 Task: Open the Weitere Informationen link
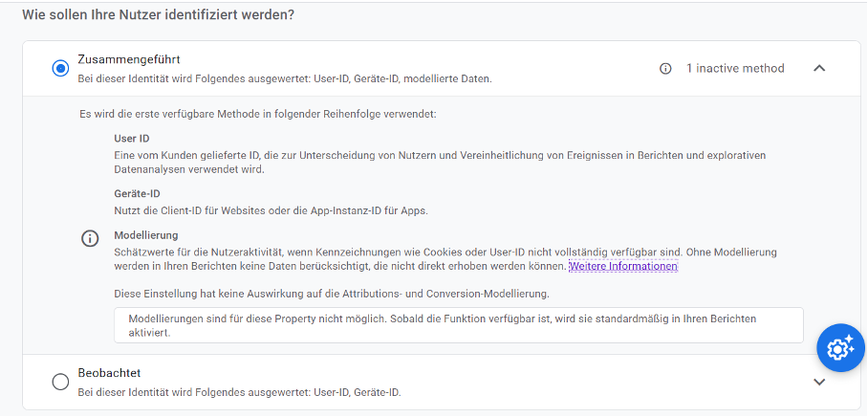coord(623,267)
